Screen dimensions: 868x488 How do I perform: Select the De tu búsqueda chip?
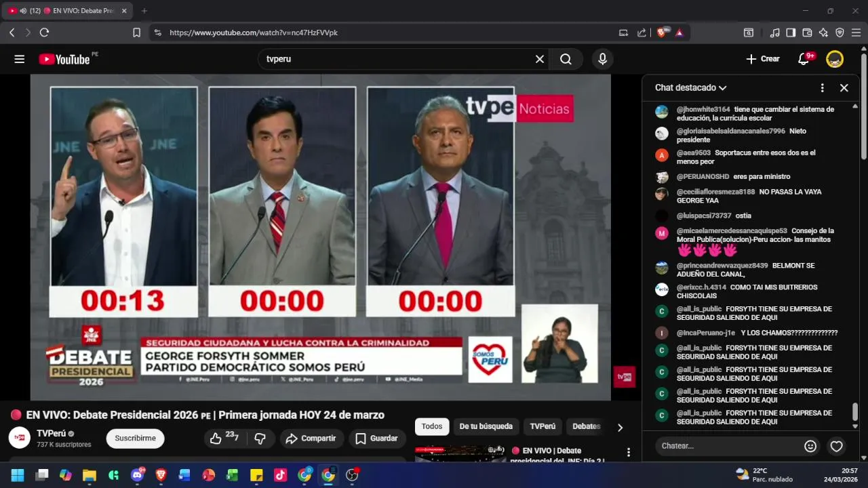point(486,426)
